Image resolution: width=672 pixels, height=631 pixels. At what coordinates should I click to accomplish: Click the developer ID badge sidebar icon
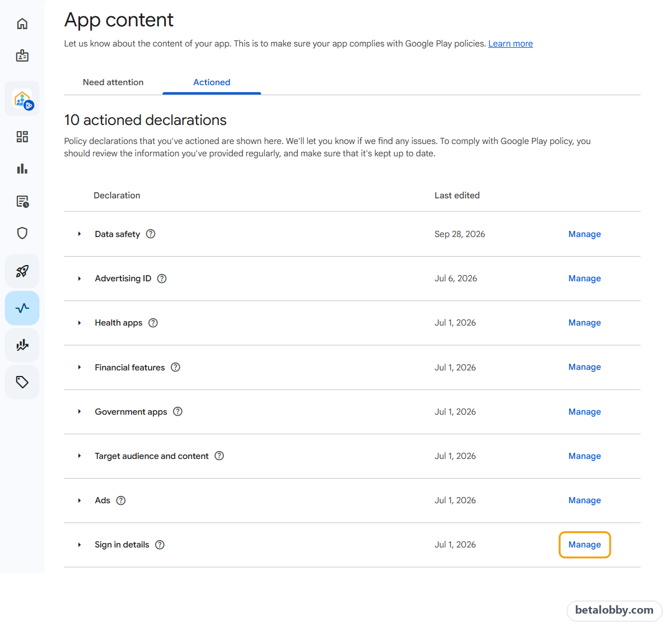22,55
